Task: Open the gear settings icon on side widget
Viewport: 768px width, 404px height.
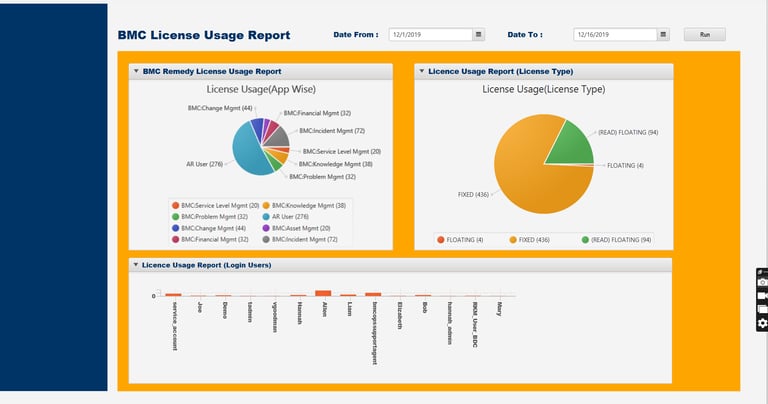Action: pos(762,323)
